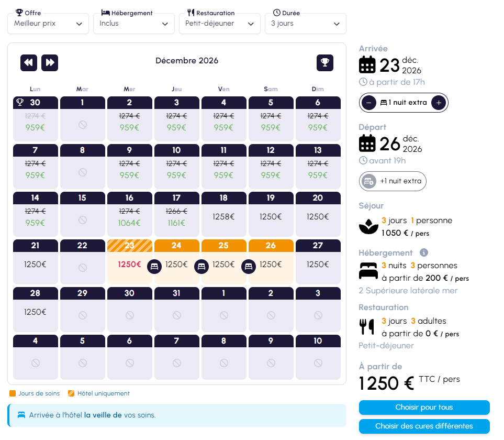Click the +1 nuit extra departure button
Screen dimensions: 504x440
[393, 181]
